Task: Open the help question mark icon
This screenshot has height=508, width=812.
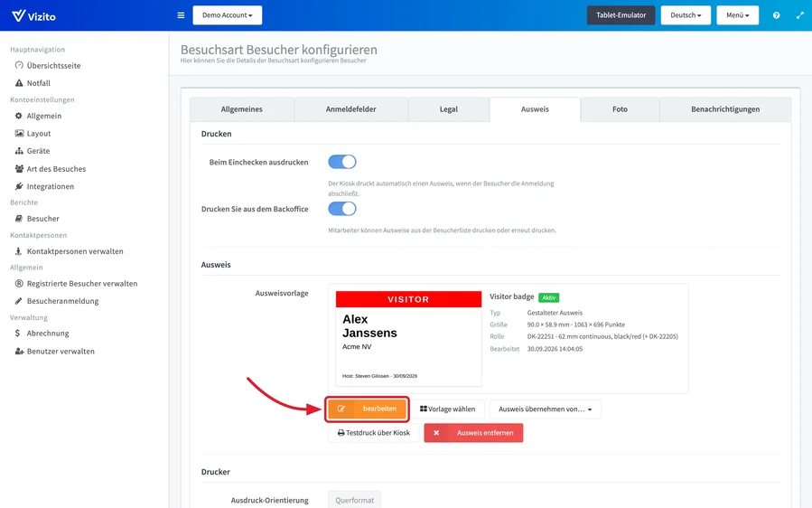Action: pyautogui.click(x=776, y=15)
